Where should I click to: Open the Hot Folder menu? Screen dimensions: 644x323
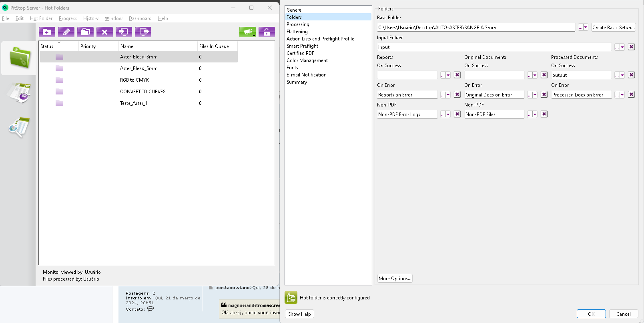pos(41,18)
